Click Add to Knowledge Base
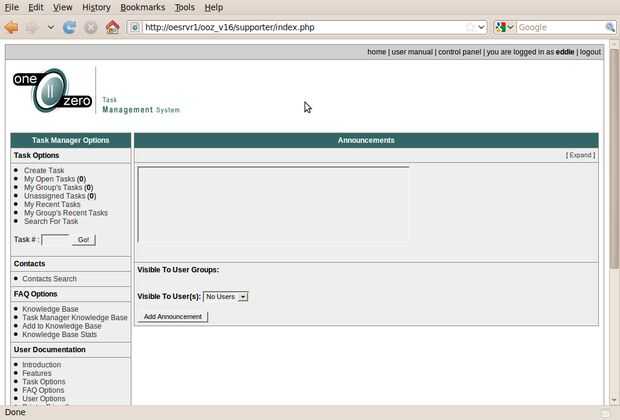Screen dimensions: 620x420 (62, 326)
